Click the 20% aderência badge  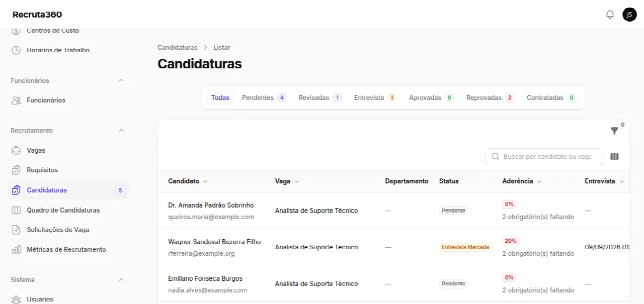(510, 241)
